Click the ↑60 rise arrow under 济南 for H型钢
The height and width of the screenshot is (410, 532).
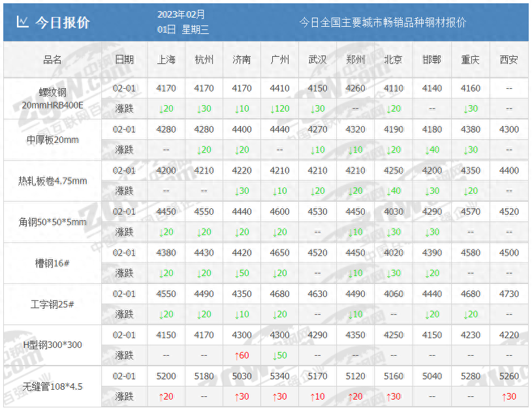242,355
